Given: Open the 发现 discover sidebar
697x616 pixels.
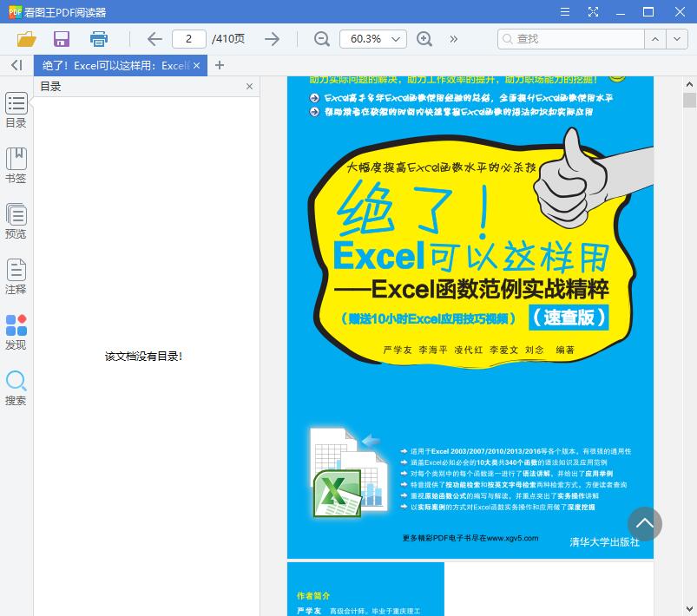Looking at the screenshot, I should (x=16, y=332).
